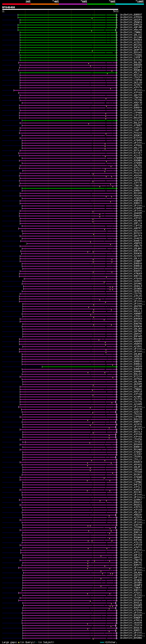Select the UniRef100_A5C2T4 entry
Viewport: 146px width, 644px height.
[x=131, y=72]
